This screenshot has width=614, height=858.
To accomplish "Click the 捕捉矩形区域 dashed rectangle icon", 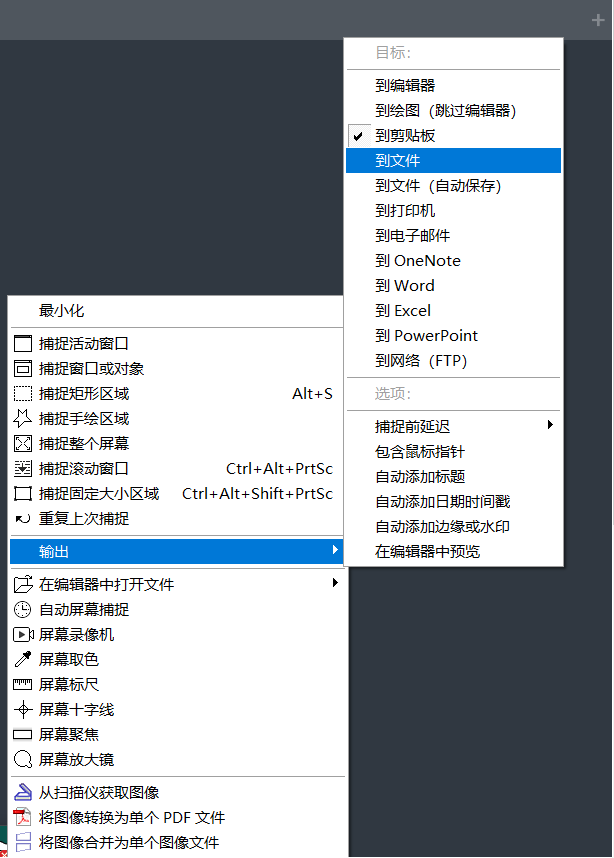I will point(22,393).
